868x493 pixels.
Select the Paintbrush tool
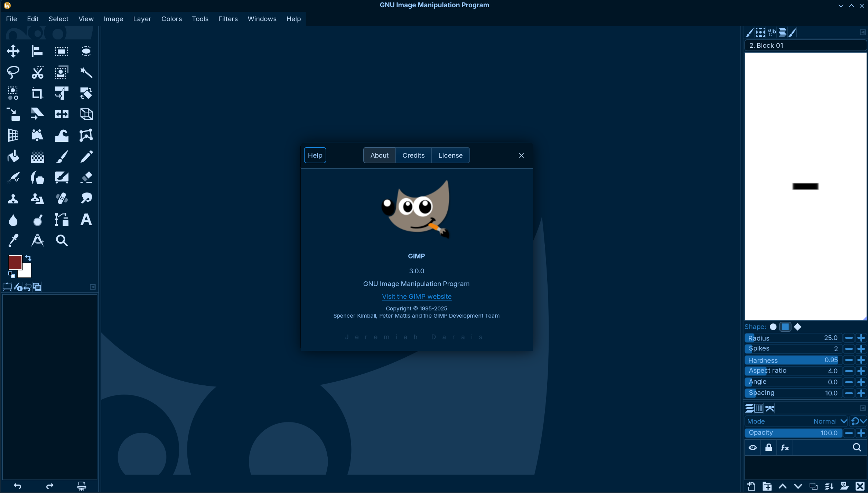coord(62,156)
